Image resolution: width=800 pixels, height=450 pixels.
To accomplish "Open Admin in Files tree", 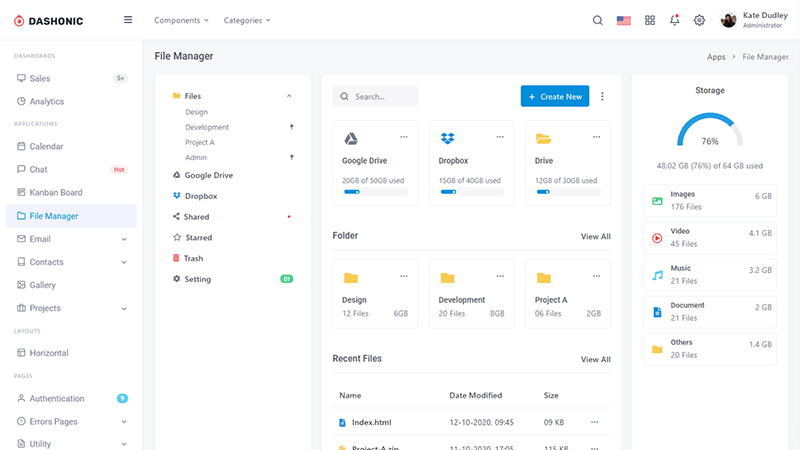I will pos(196,157).
